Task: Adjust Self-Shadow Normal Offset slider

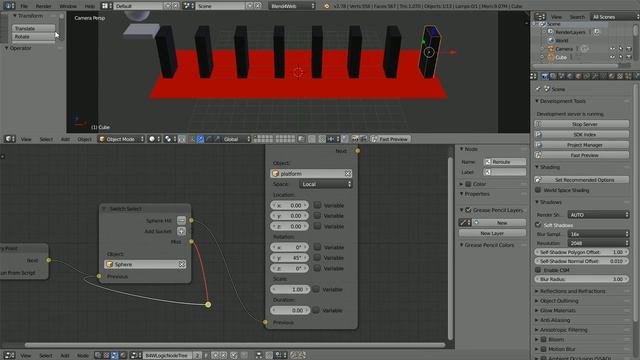Action: click(x=582, y=261)
